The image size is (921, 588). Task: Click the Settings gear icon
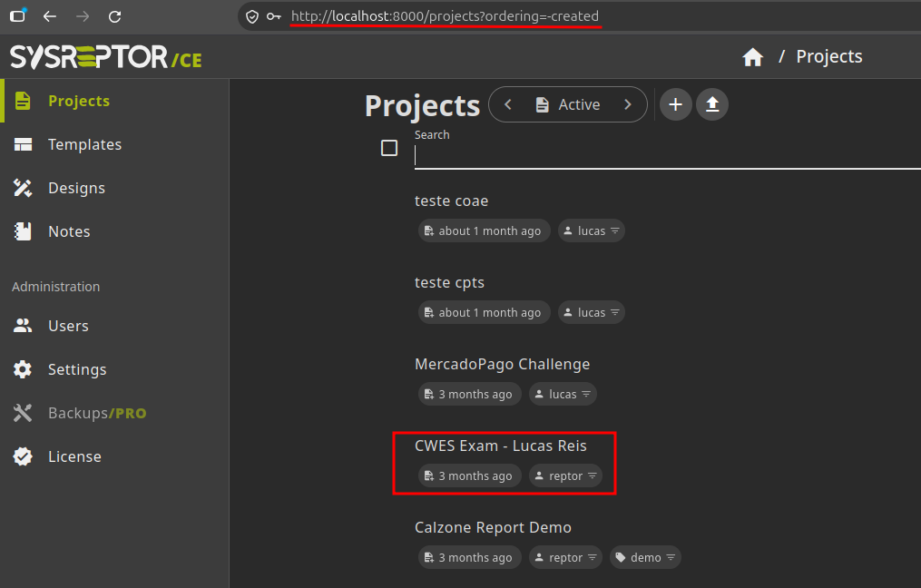23,369
